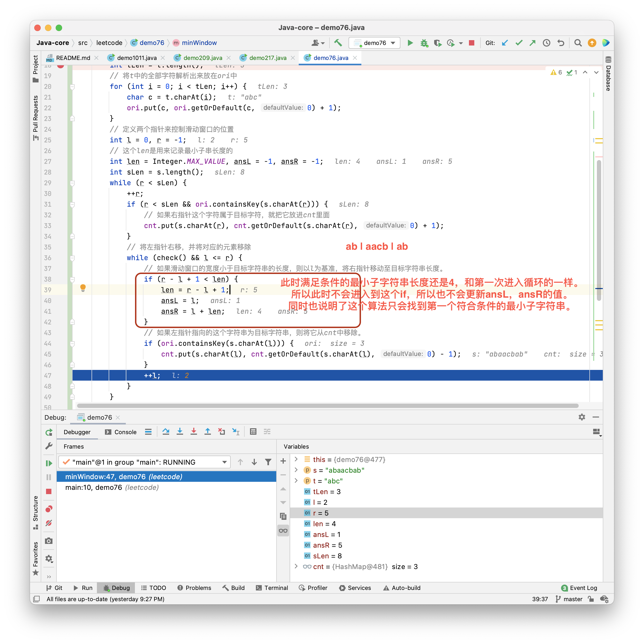Open the Event Log
This screenshot has height=644, width=644.
(x=579, y=588)
